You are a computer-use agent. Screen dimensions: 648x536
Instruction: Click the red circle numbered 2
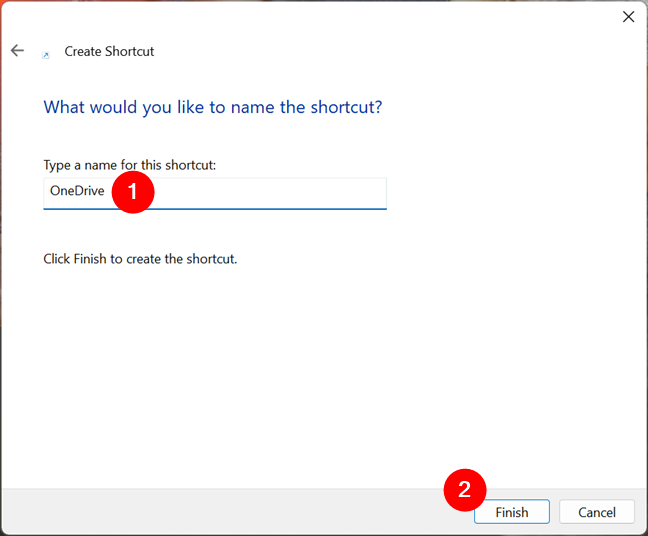(x=465, y=490)
